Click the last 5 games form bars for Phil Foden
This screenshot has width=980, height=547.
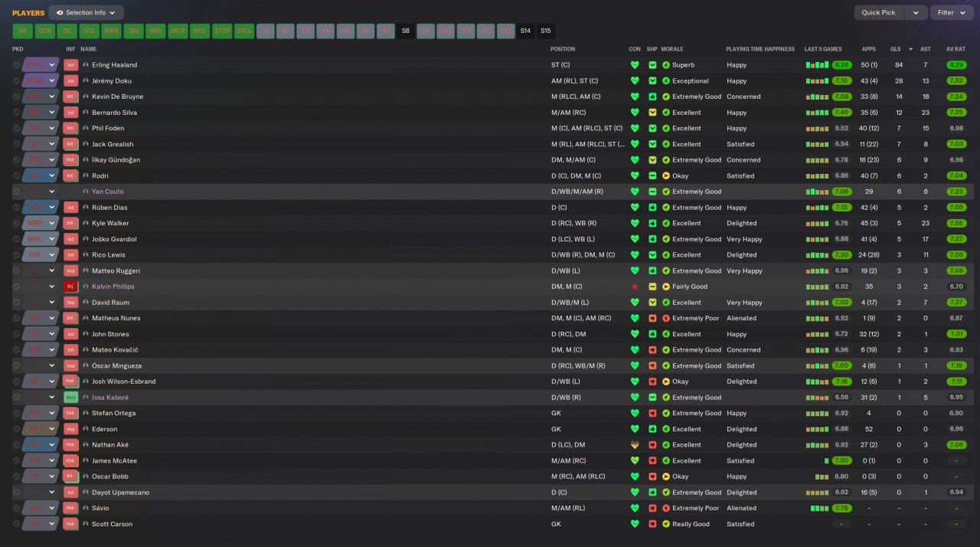coord(817,129)
